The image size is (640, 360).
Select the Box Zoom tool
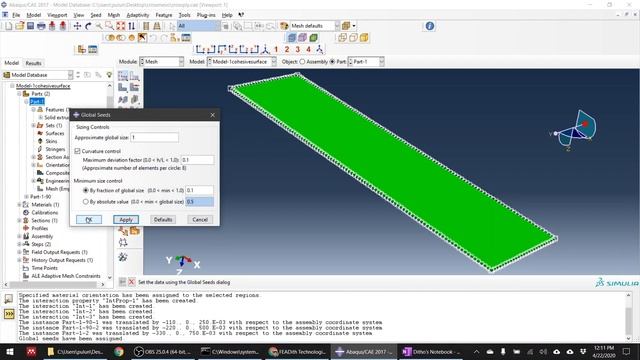click(x=109, y=26)
